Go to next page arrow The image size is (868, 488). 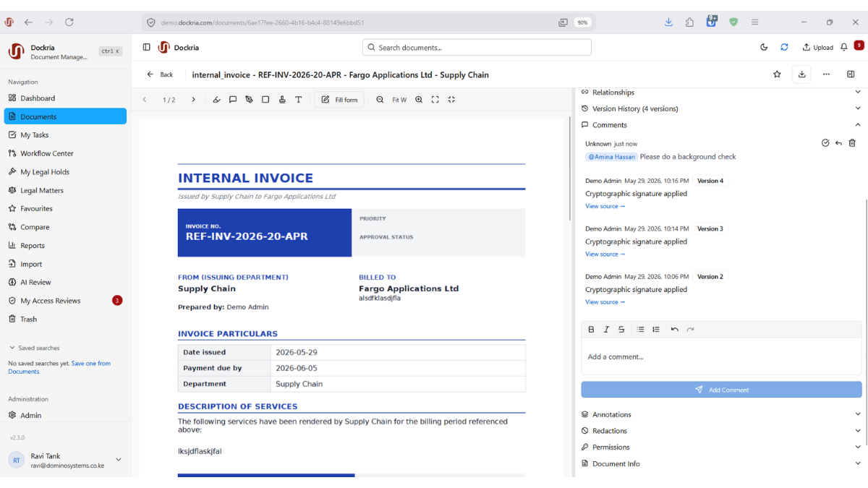pyautogui.click(x=193, y=100)
